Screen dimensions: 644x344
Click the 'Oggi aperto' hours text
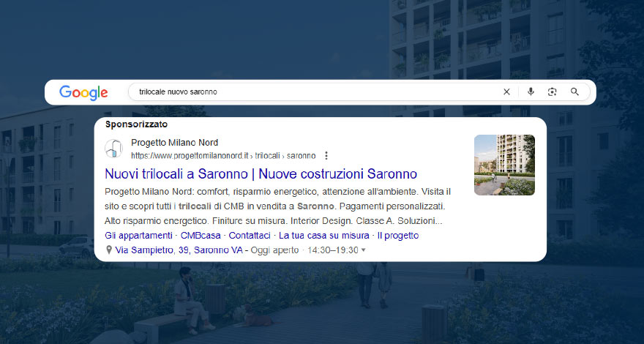pyautogui.click(x=274, y=250)
